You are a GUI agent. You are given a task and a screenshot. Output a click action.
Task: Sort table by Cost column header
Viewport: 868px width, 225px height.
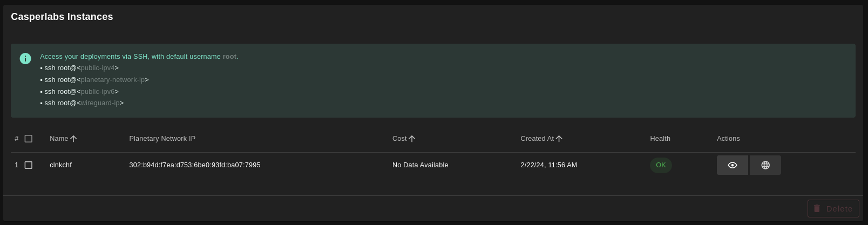(x=399, y=139)
